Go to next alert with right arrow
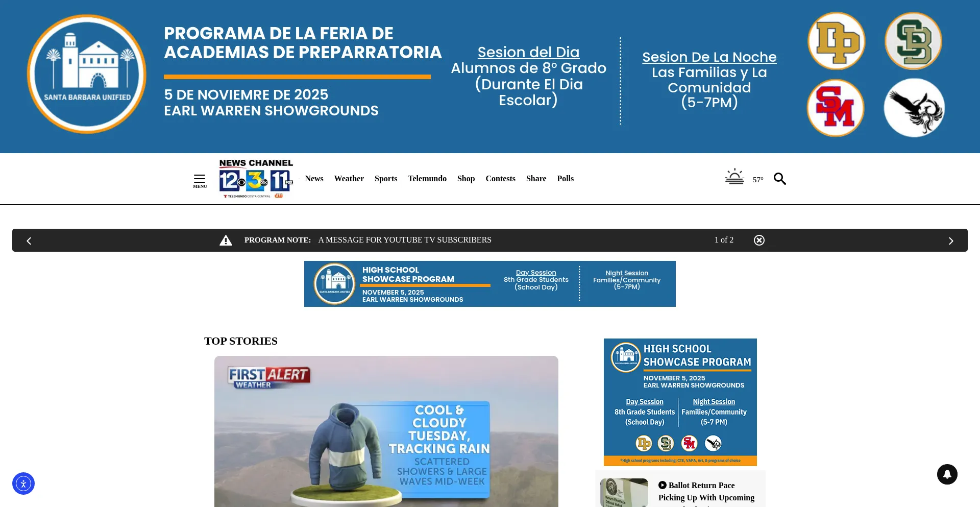 (950, 241)
